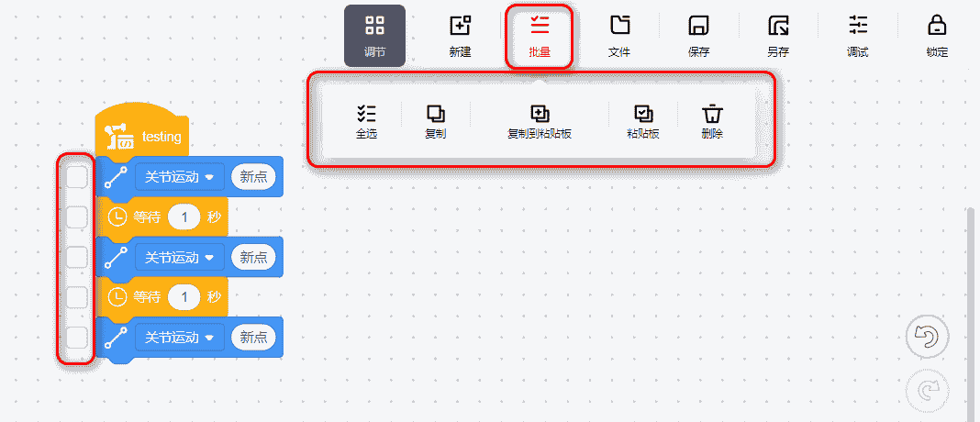The width and height of the screenshot is (980, 422).
Task: Click the wait seconds field in first 等待 block
Action: [185, 217]
